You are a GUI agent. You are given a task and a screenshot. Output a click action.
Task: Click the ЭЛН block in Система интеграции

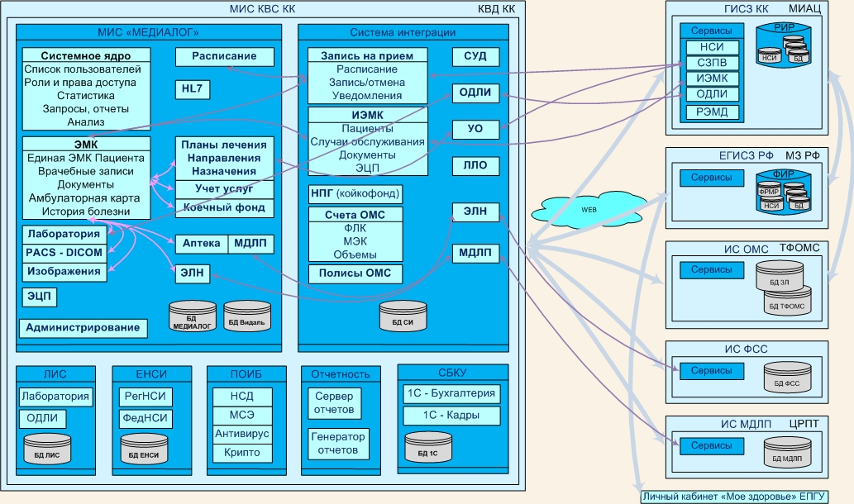pos(475,212)
